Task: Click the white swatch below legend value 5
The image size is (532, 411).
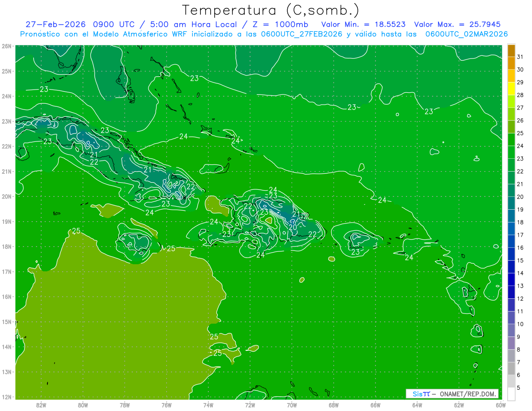Action: (512, 394)
